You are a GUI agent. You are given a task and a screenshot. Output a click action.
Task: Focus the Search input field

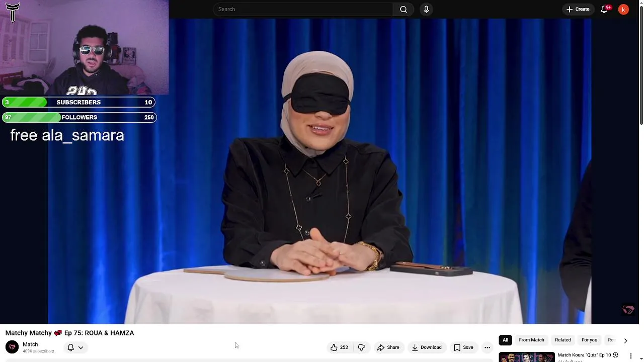[303, 9]
